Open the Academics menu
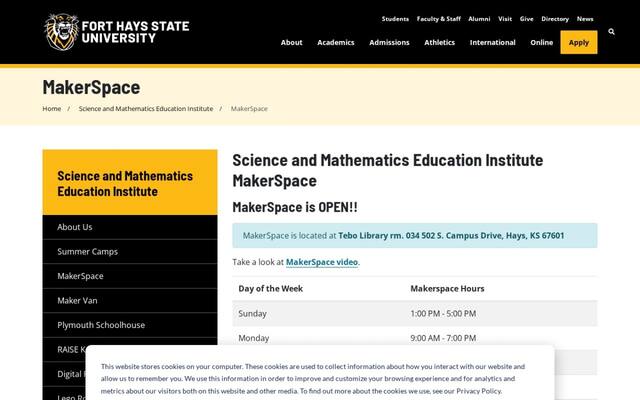Viewport: 640px width, 400px height. click(336, 42)
